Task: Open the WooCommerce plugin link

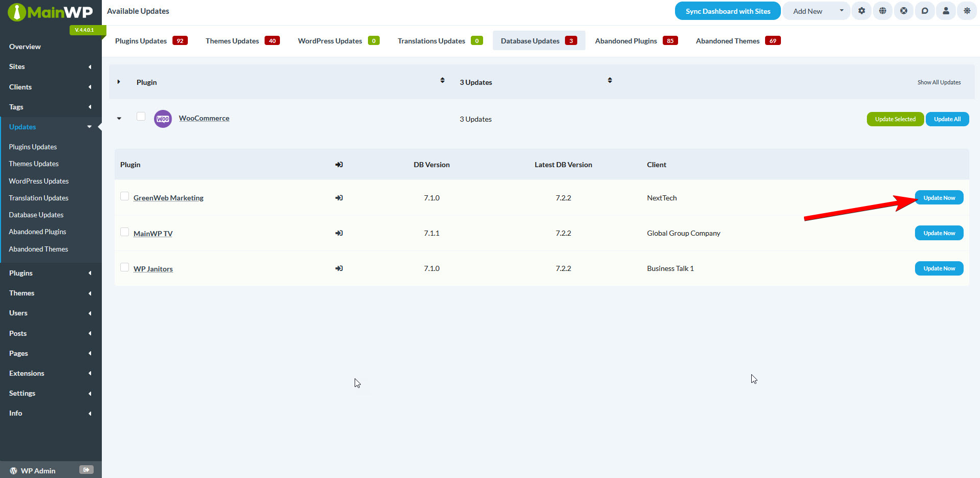Action: click(x=204, y=118)
